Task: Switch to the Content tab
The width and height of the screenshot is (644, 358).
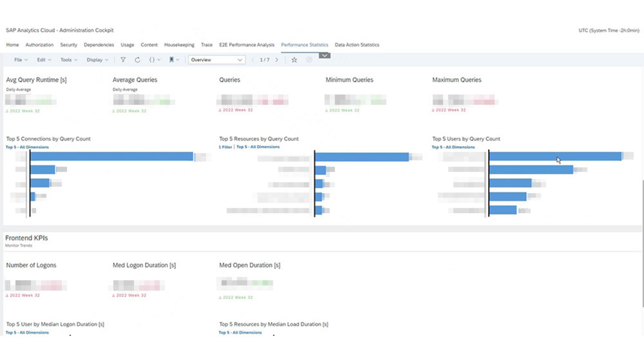Action: [149, 45]
